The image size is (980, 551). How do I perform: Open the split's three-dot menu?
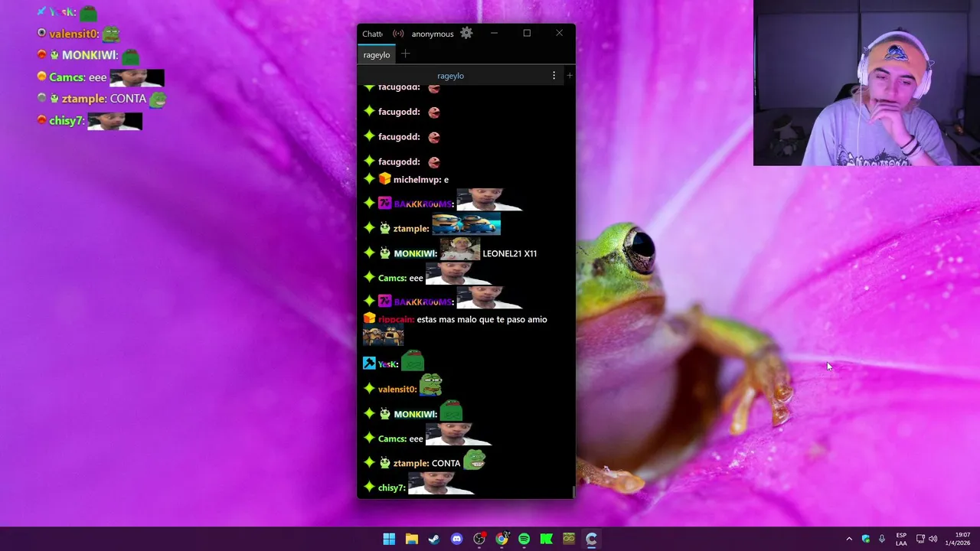(x=554, y=76)
